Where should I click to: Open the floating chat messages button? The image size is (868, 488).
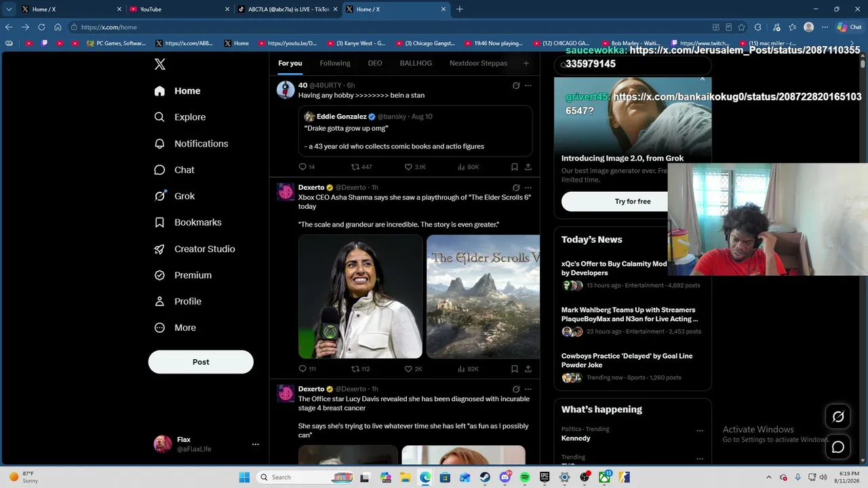tap(838, 447)
